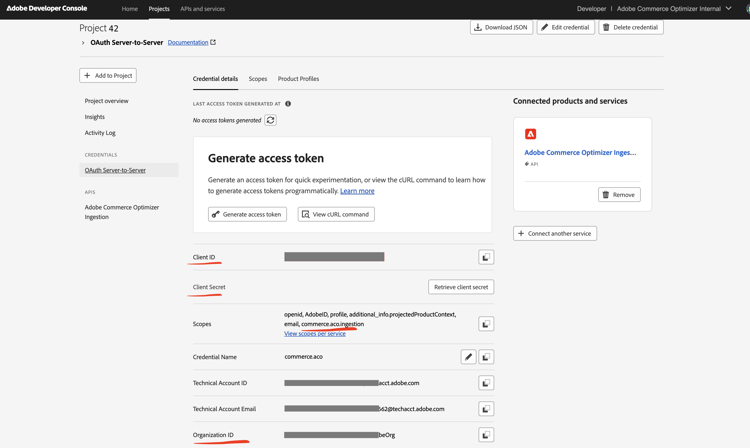
Task: Open info tooltip for last access token
Action: 288,104
